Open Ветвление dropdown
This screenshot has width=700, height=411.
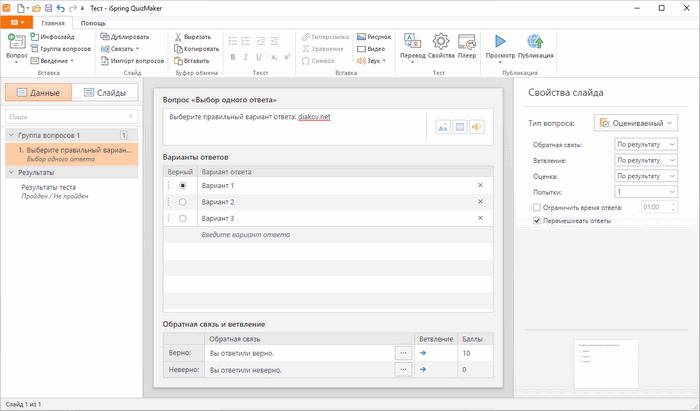pos(646,160)
